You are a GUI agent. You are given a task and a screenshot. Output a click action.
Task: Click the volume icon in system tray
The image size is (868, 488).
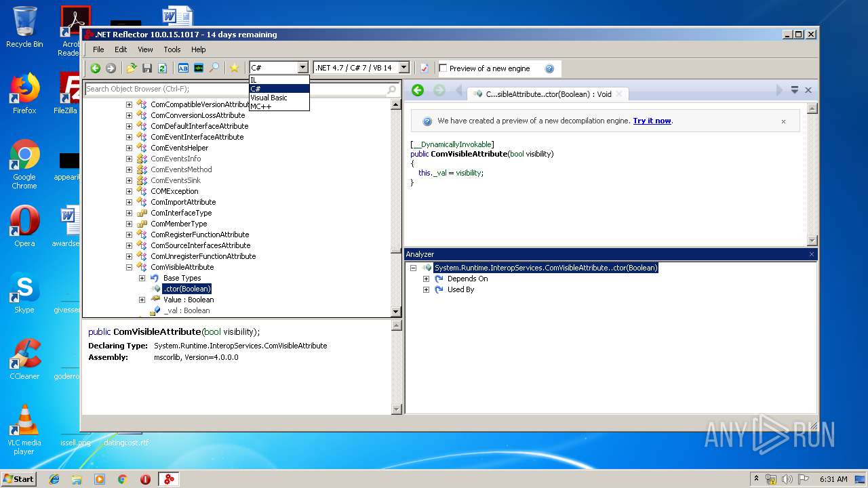787,479
